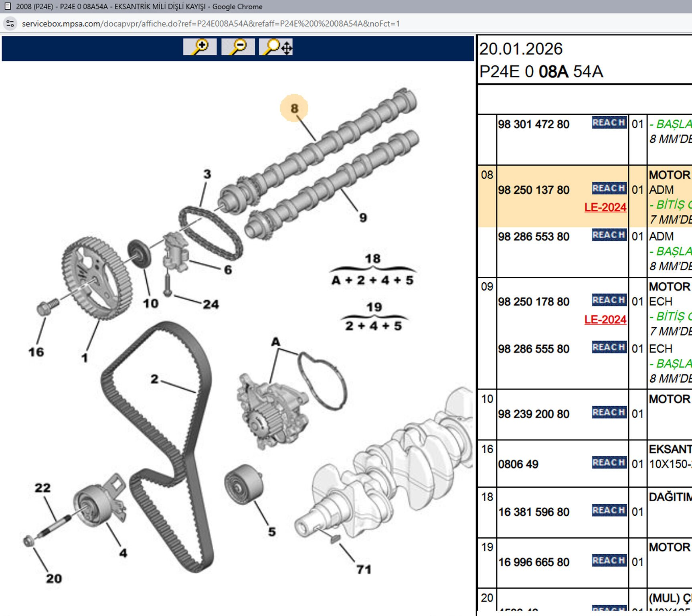The width and height of the screenshot is (692, 616).
Task: Click REACH badge for part 98 239 200 80
Action: (x=609, y=413)
